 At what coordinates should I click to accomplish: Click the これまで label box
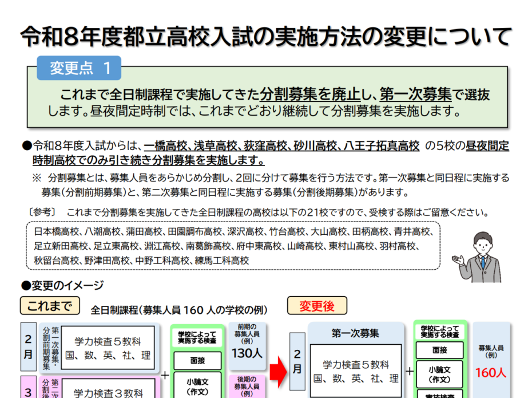tap(50, 306)
